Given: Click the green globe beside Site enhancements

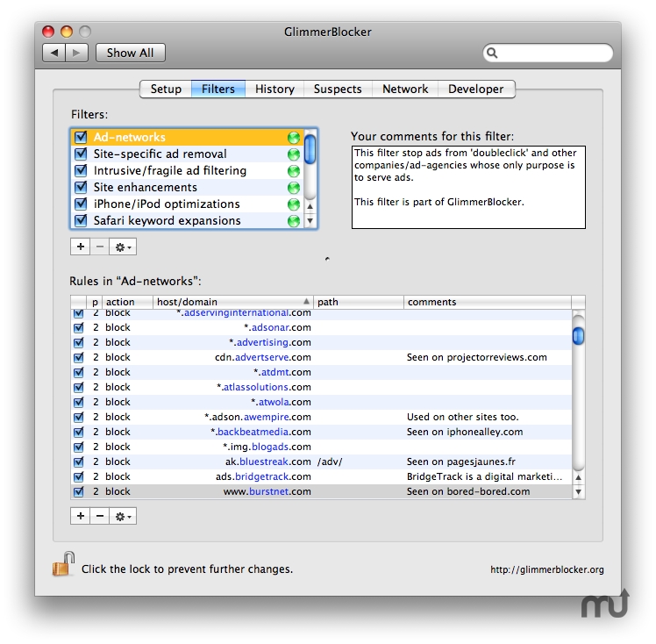Looking at the screenshot, I should 294,188.
